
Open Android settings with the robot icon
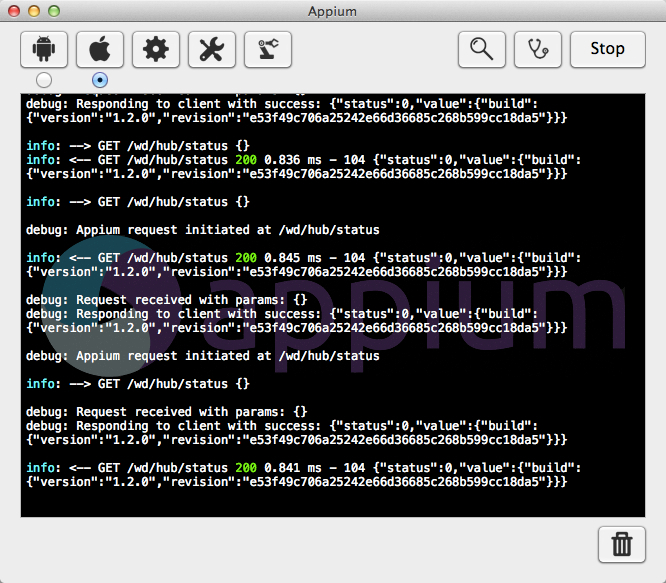pyautogui.click(x=44, y=49)
